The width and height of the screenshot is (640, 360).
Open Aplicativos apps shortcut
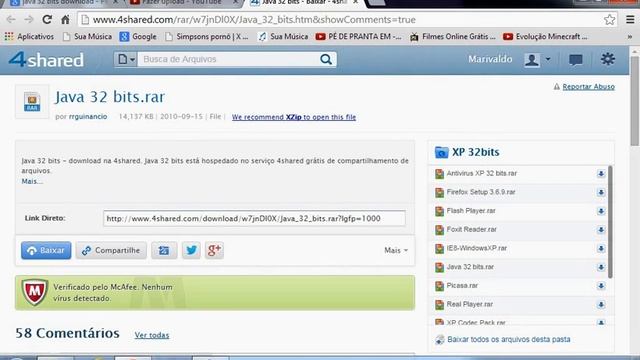tap(29, 37)
